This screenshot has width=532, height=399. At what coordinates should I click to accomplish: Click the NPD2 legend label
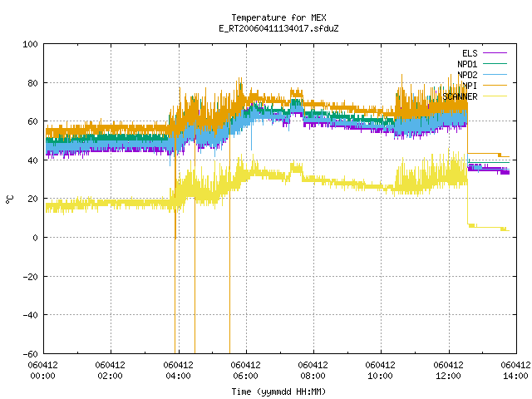pos(467,75)
